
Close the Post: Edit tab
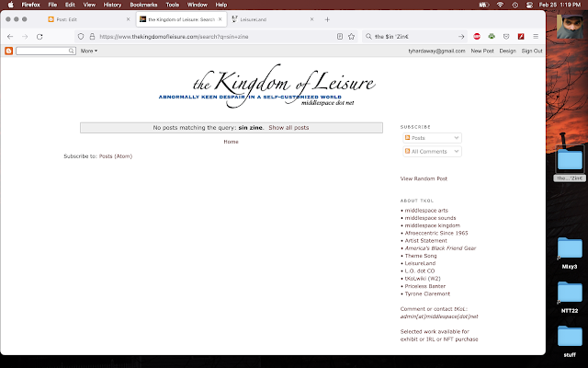click(128, 19)
